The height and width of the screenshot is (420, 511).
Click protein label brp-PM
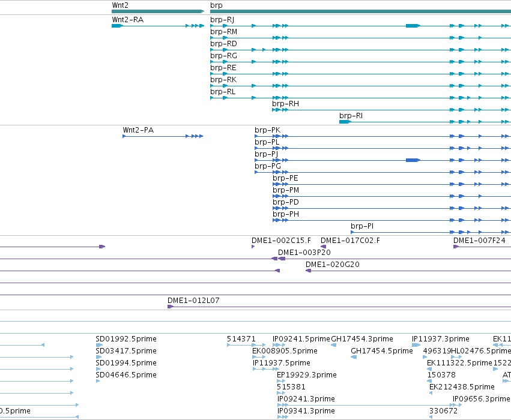286,190
